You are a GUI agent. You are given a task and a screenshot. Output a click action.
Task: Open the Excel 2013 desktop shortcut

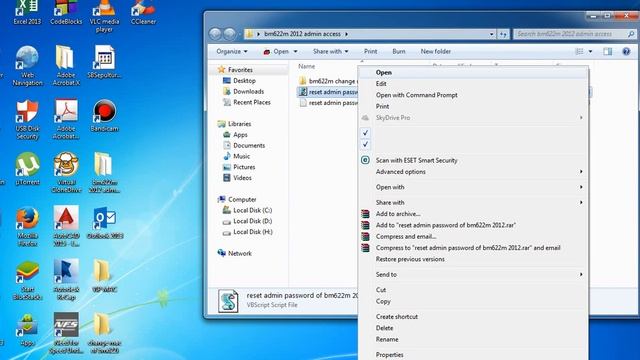coord(27,12)
